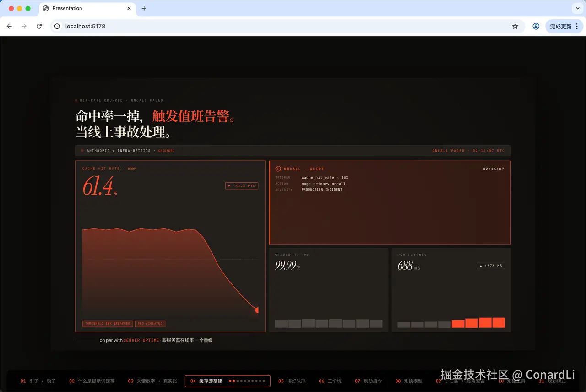This screenshot has width=586, height=392.
Task: Click the 61.4% cache hit rate value
Action: click(x=100, y=187)
